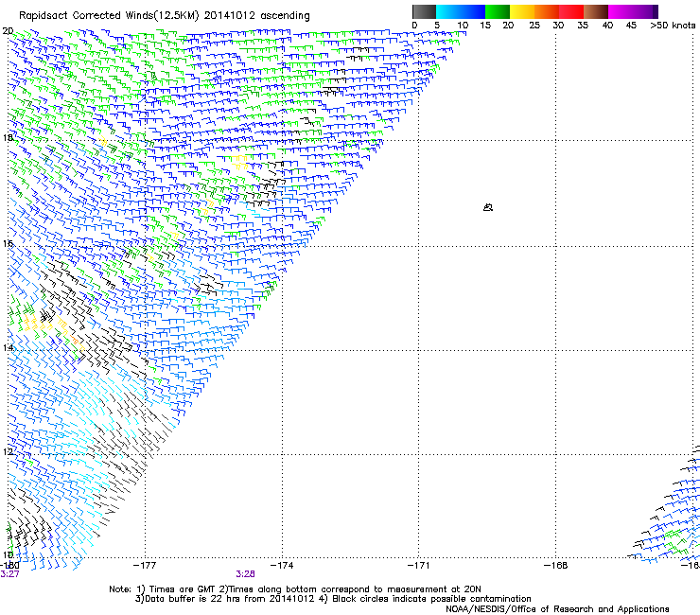Click the '45' legend scale label
This screenshot has width=700, height=615.
(x=631, y=26)
